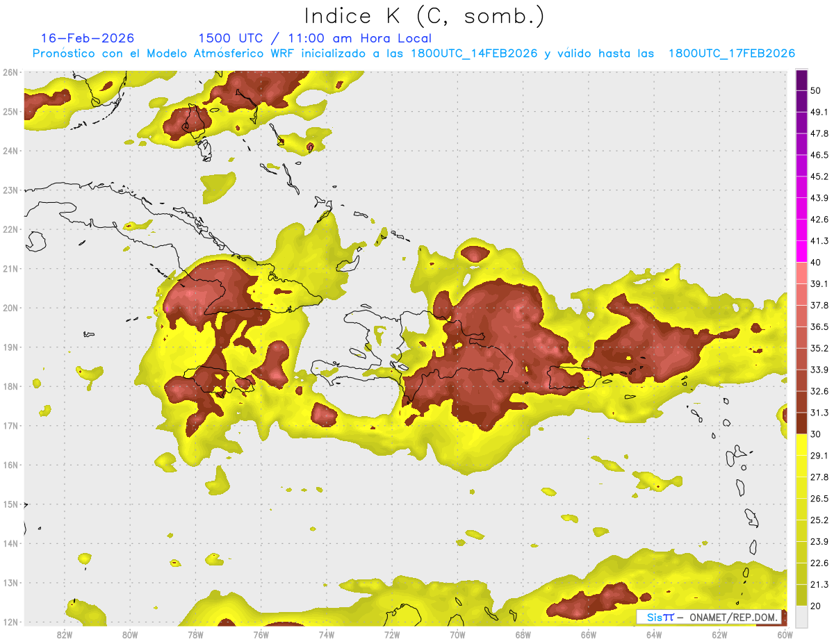Click the colorbar label "46.5"
Viewport: 834px width, 644px height.
point(818,155)
